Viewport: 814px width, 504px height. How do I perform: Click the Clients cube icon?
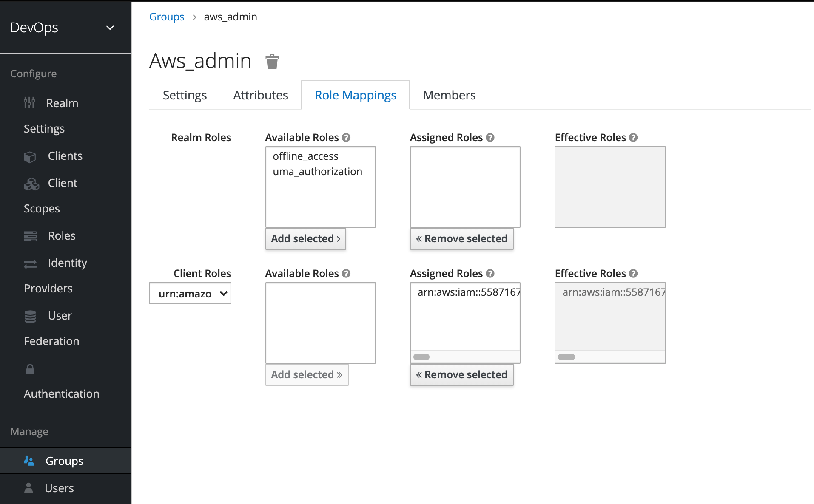tap(30, 157)
